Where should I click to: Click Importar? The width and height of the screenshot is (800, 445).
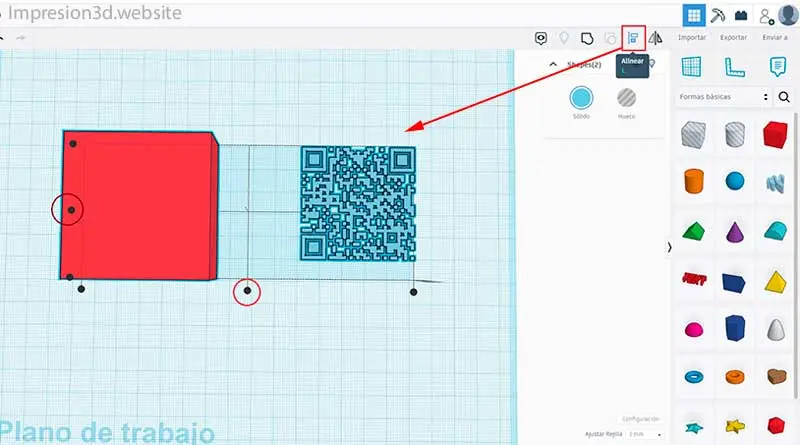click(x=692, y=37)
